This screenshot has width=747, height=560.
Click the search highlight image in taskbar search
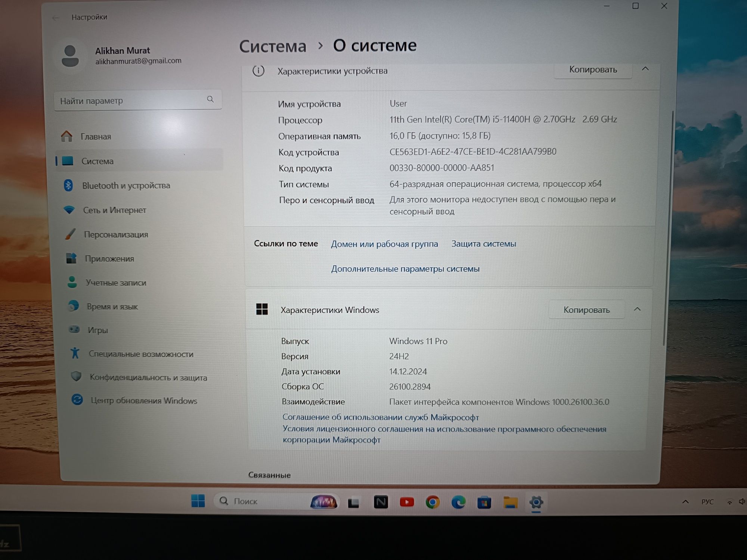click(323, 501)
